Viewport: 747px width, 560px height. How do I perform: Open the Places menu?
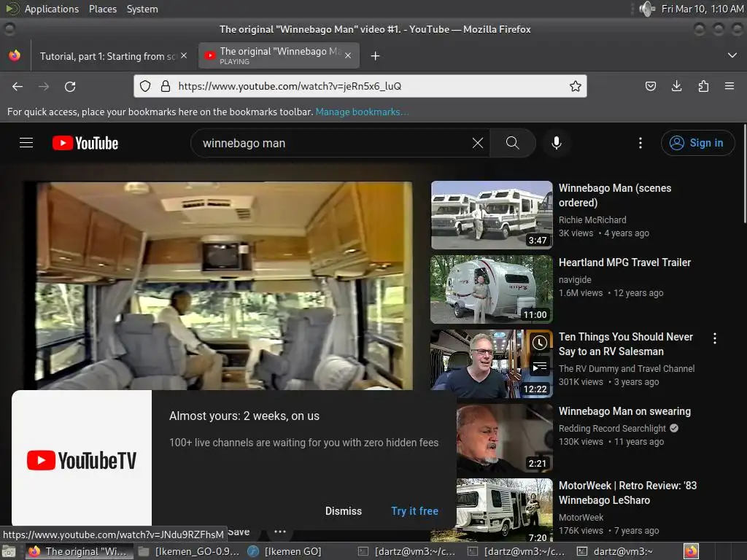tap(102, 9)
